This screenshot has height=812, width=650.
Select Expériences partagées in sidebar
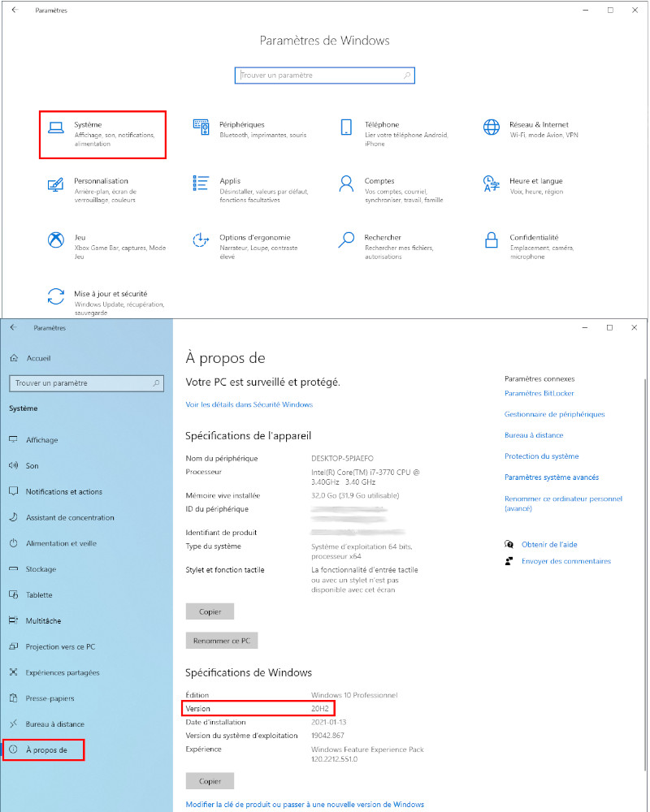tap(63, 672)
